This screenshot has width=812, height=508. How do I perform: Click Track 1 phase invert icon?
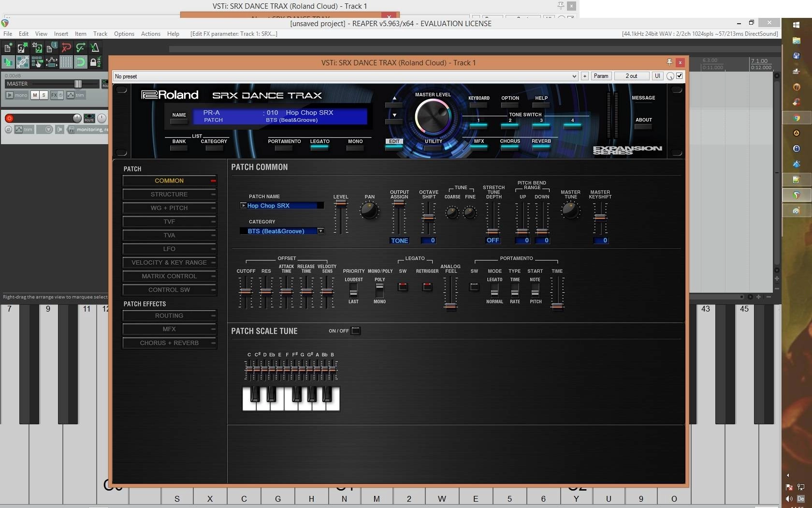coord(8,130)
